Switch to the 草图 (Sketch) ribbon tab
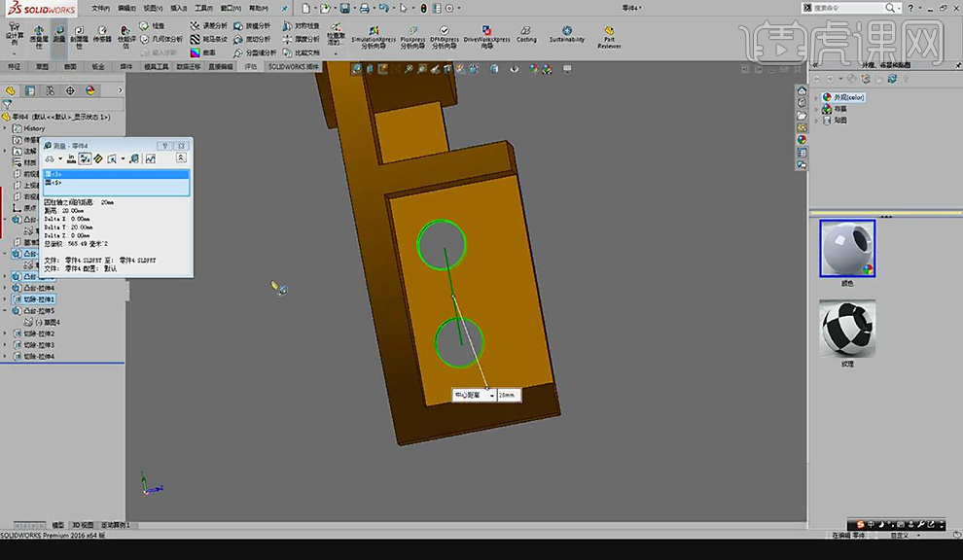Image resolution: width=963 pixels, height=560 pixels. pos(43,66)
